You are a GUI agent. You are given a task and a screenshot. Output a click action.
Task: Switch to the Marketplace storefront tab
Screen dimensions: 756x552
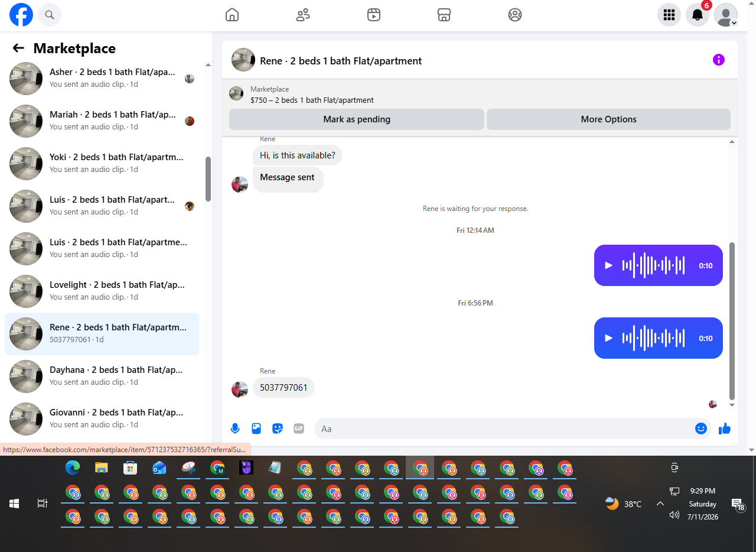pyautogui.click(x=444, y=15)
